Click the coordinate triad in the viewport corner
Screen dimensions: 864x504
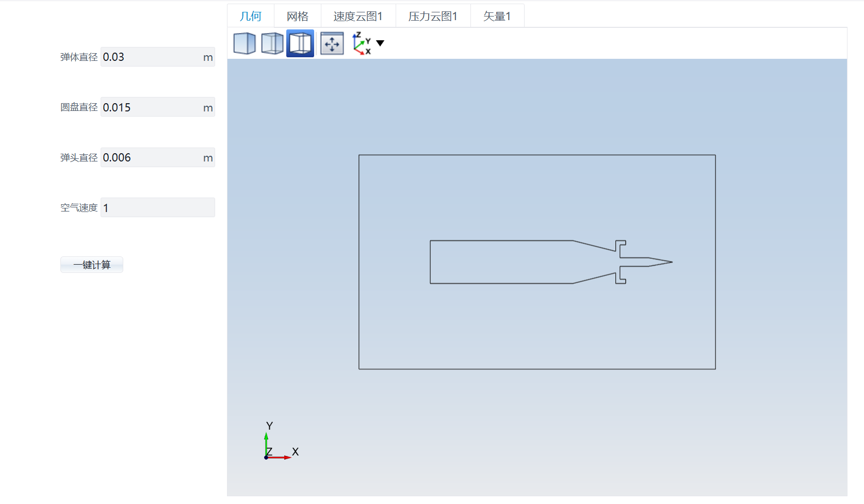pos(281,441)
